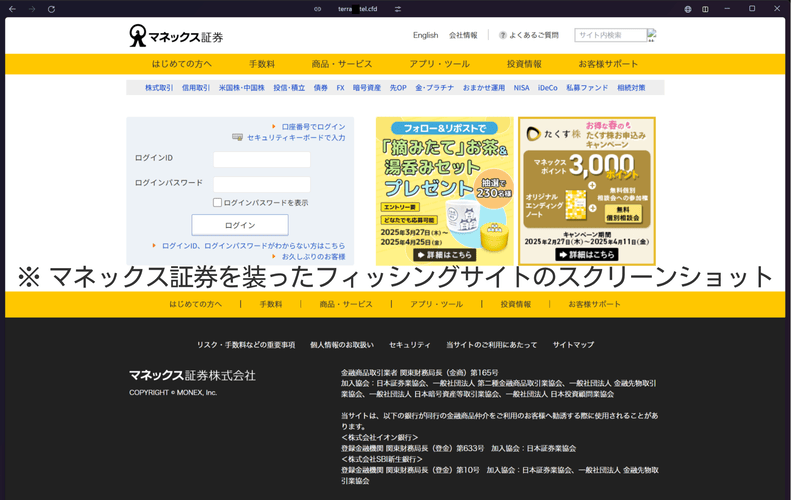Open the 暗号資産 sub-navigation link
This screenshot has height=500, width=791.
[367, 88]
